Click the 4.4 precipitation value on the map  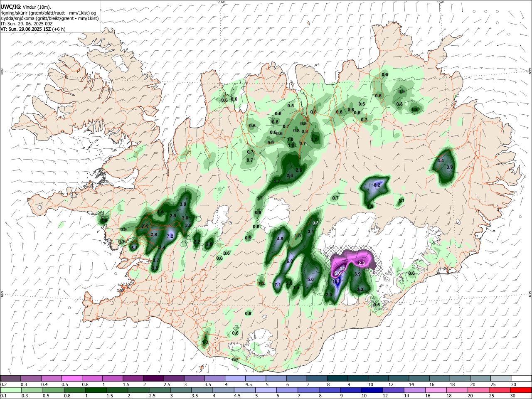[441, 160]
